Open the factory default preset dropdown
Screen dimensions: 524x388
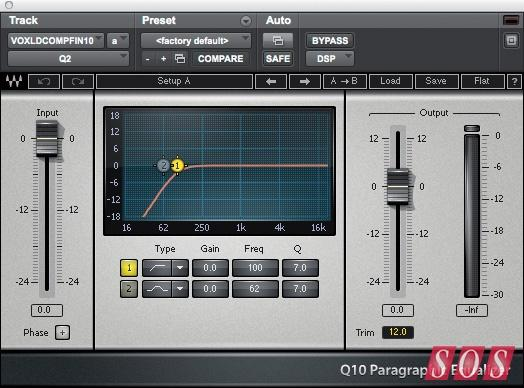click(x=195, y=41)
